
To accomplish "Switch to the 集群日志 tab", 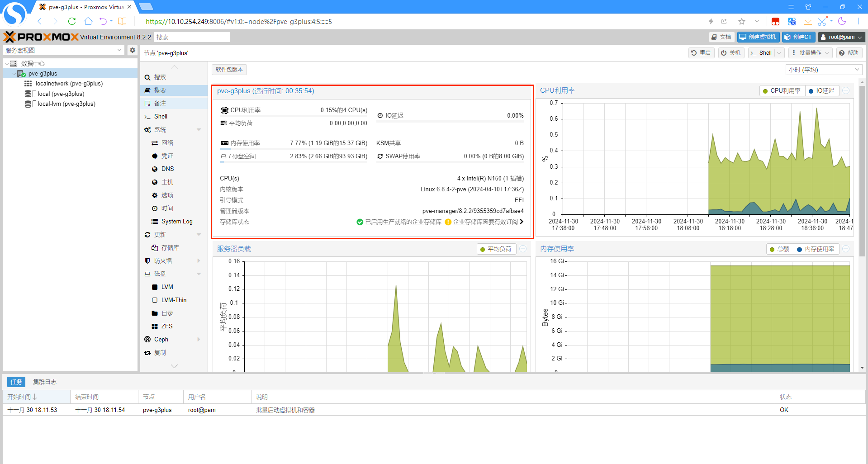I will (x=45, y=382).
